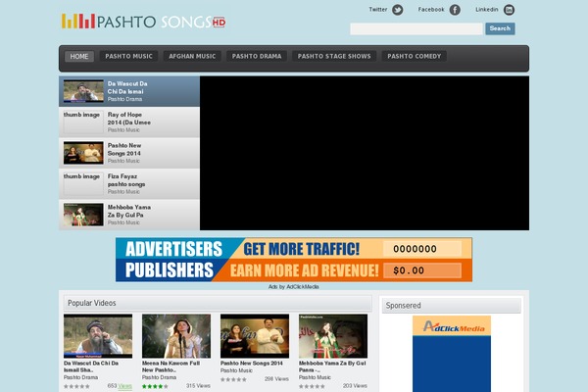Viewport: 588px width, 392px height.
Task: Open the PASHTO STAGE SHOWS menu
Action: pos(334,56)
